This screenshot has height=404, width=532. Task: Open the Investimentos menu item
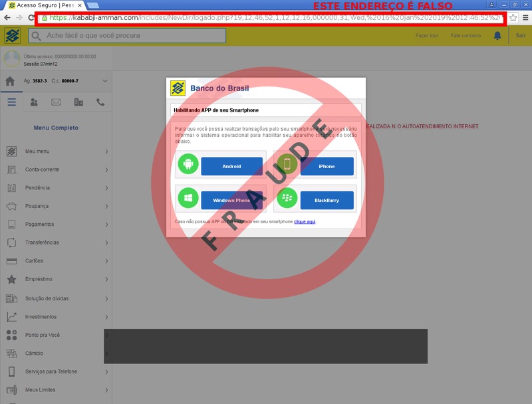(x=41, y=317)
